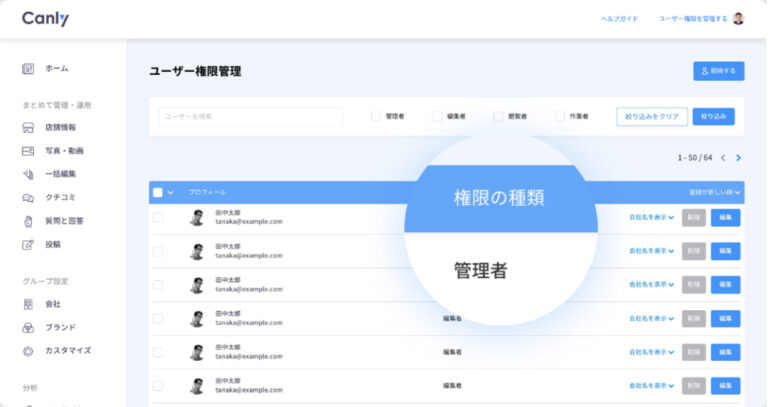Check the 管理者 filter checkbox

coord(376,116)
